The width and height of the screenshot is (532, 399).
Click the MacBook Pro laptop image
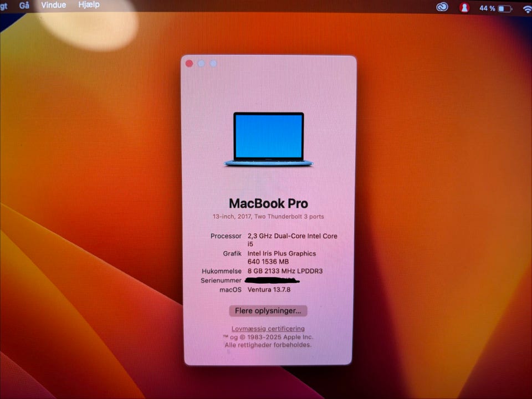tap(268, 140)
